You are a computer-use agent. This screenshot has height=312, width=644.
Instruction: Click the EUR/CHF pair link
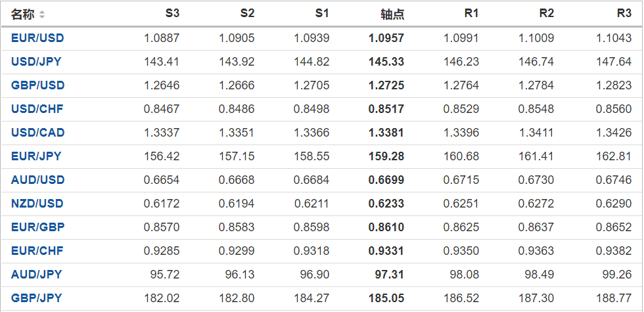[x=37, y=251]
